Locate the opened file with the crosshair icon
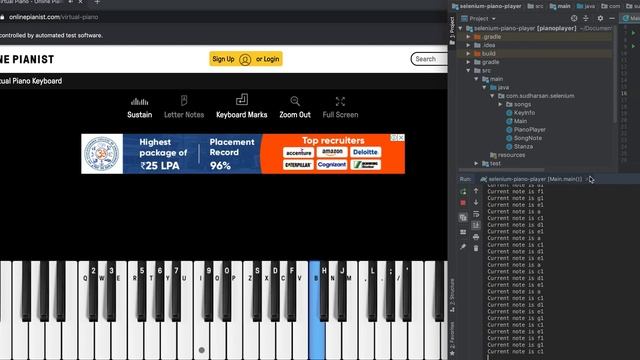Screen dimensions: 640x360 (x=574, y=18)
